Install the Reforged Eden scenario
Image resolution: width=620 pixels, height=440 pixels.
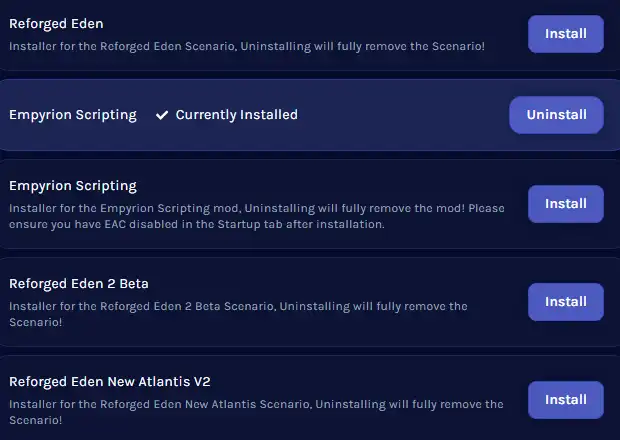pyautogui.click(x=565, y=34)
